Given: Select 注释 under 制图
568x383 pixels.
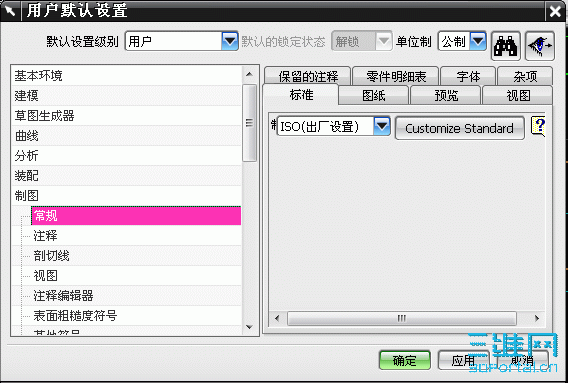Looking at the screenshot, I should (136, 236).
